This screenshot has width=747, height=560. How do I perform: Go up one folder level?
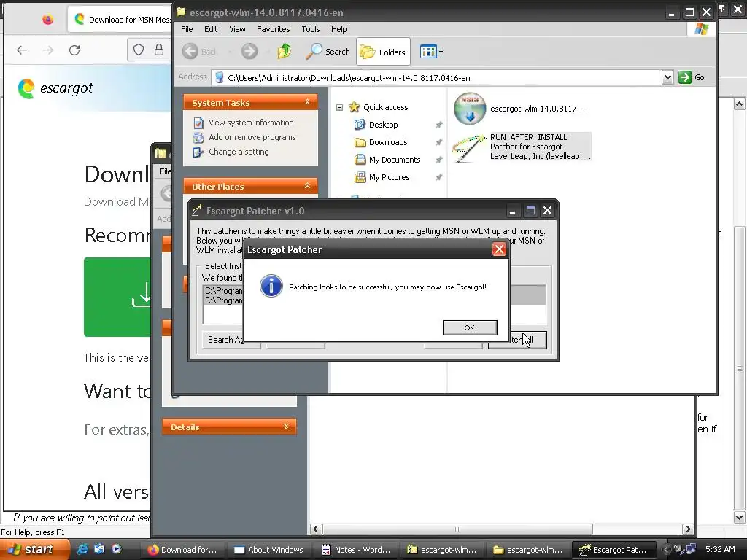pos(285,51)
